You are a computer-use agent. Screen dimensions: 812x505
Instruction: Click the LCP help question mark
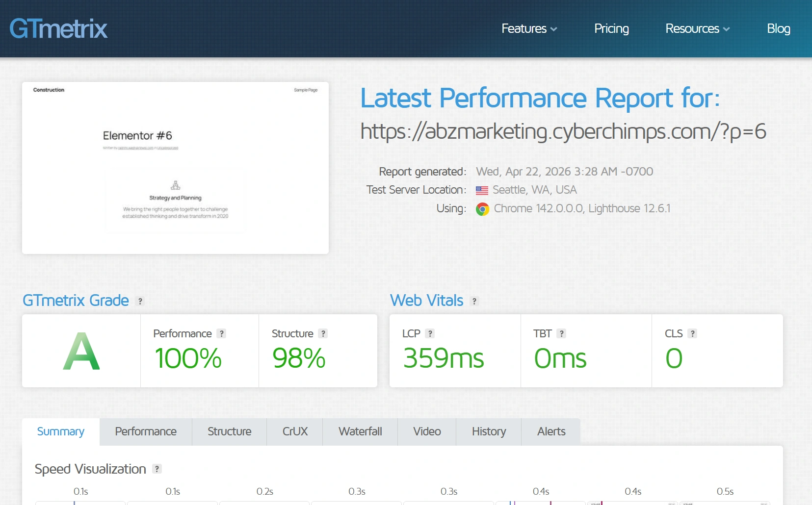click(430, 333)
